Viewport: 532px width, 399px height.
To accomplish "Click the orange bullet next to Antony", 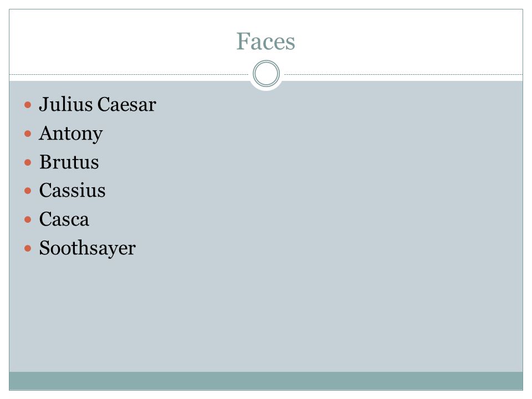I will coord(28,134).
